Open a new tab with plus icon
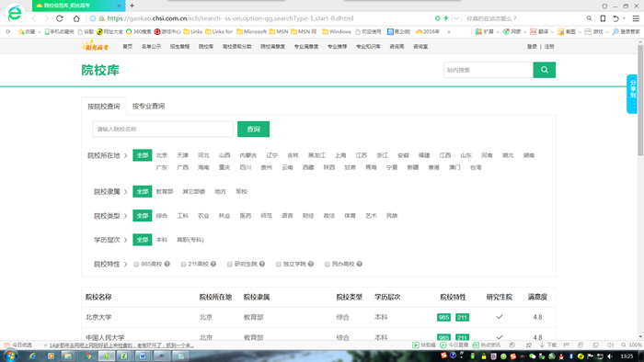644x362 pixels. click(x=132, y=6)
